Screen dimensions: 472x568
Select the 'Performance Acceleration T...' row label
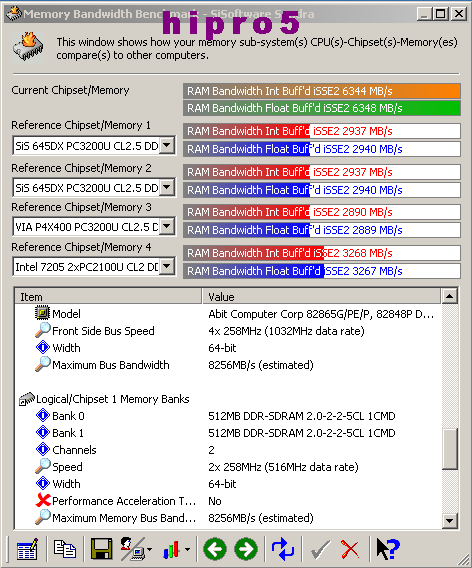click(x=124, y=501)
